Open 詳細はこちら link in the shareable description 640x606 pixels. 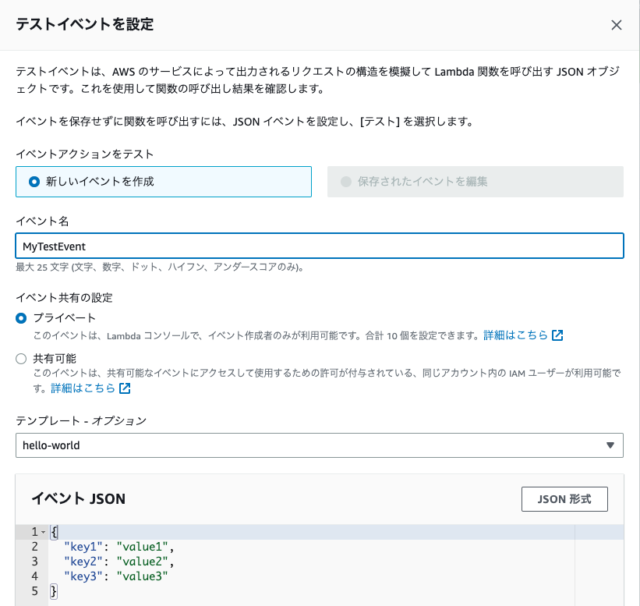point(83,388)
